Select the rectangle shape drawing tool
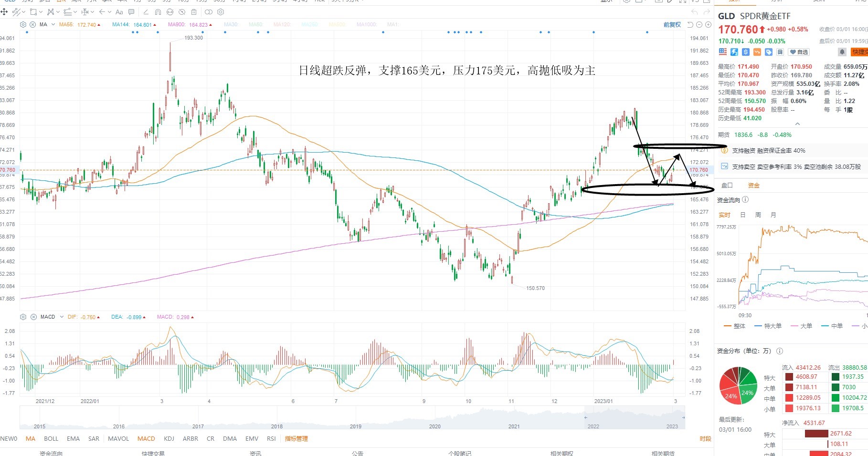 tap(33, 12)
